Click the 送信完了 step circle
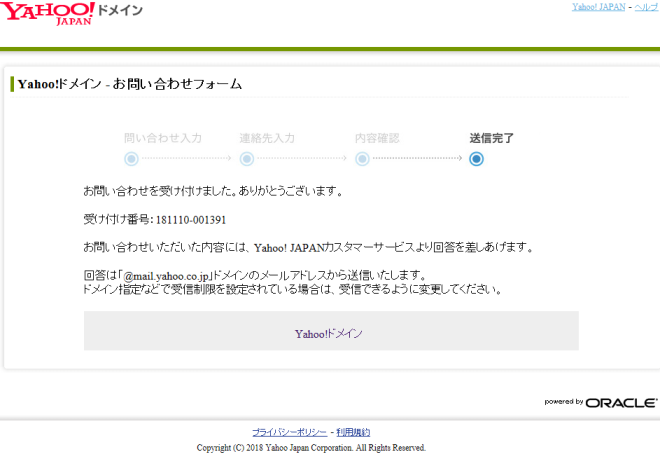Image resolution: width=660 pixels, height=459 pixels. [476, 159]
